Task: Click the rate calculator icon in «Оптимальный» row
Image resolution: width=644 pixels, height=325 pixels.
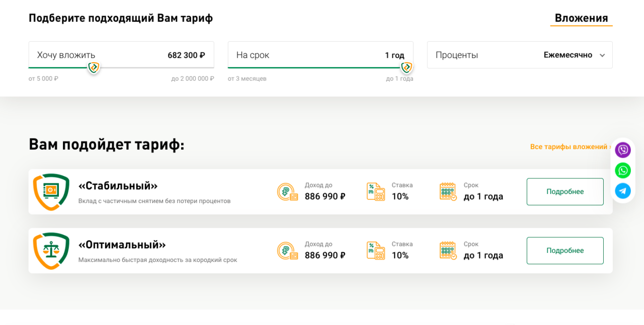Action: point(376,250)
